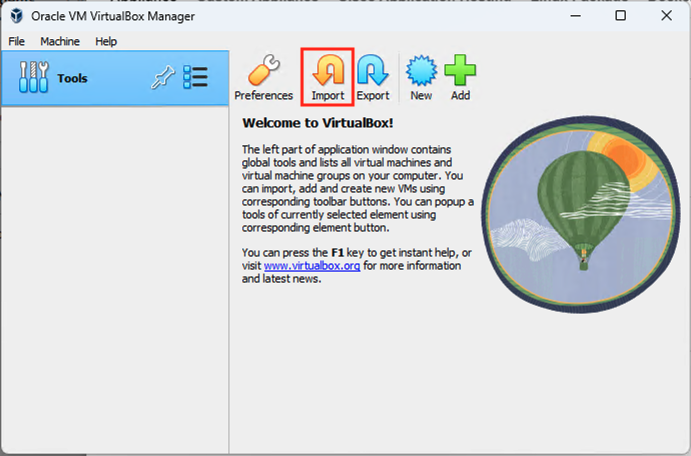Open the Preferences wrench tool
The height and width of the screenshot is (456, 691).
263,76
